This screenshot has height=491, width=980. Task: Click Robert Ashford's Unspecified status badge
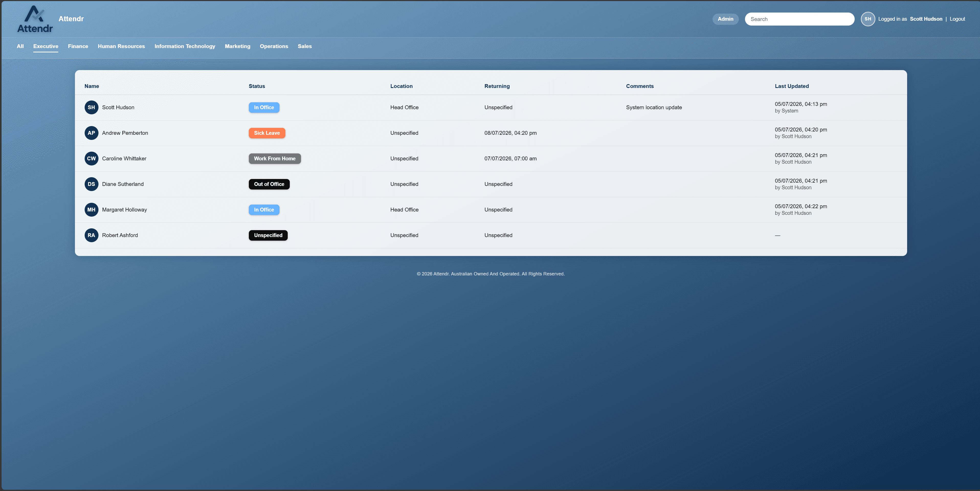(268, 236)
